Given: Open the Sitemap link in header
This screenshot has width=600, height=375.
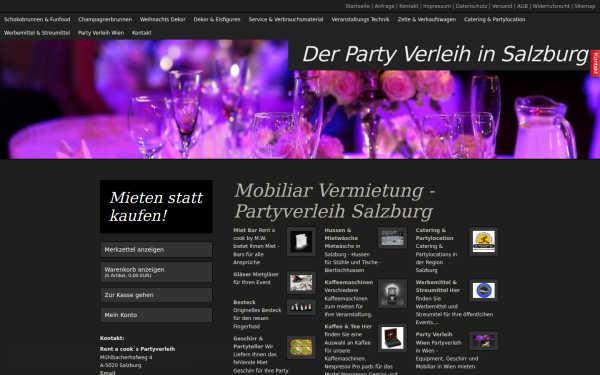Looking at the screenshot, I should [x=584, y=6].
